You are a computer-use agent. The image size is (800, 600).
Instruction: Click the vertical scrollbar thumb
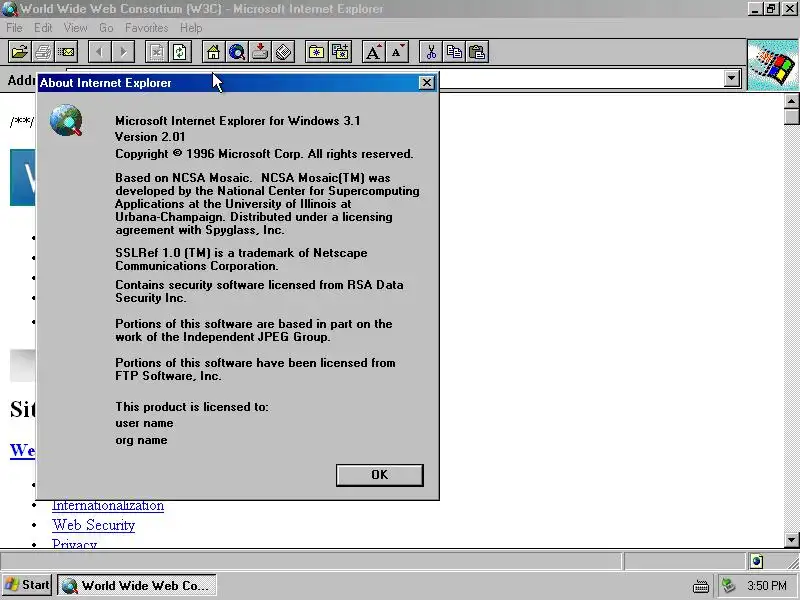(791, 117)
